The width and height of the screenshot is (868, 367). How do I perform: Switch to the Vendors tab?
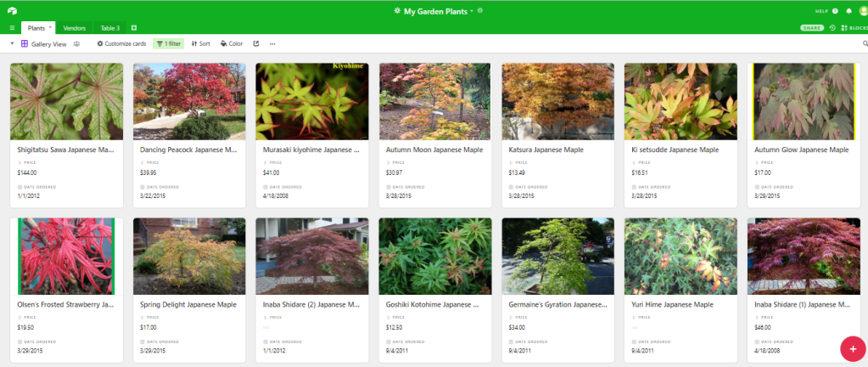[x=75, y=28]
